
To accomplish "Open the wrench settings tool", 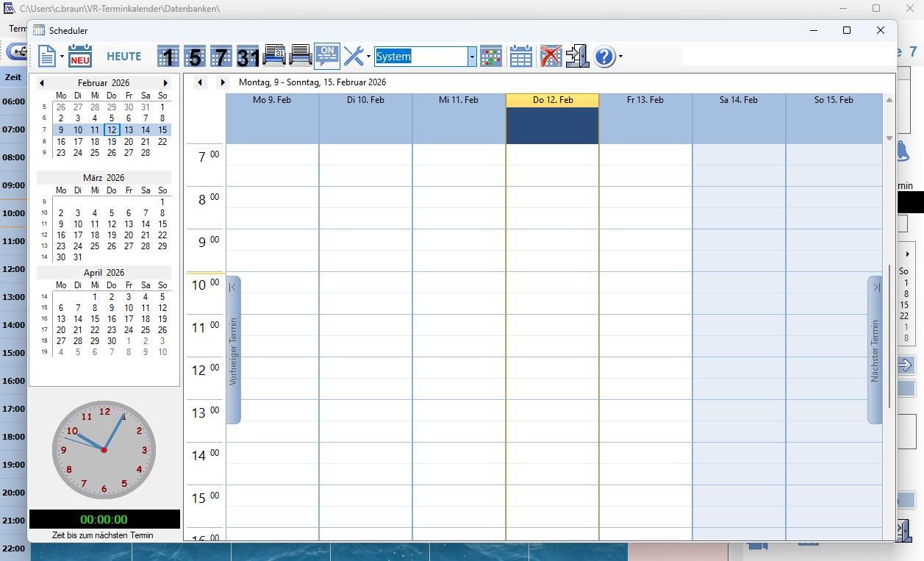I will pos(354,57).
